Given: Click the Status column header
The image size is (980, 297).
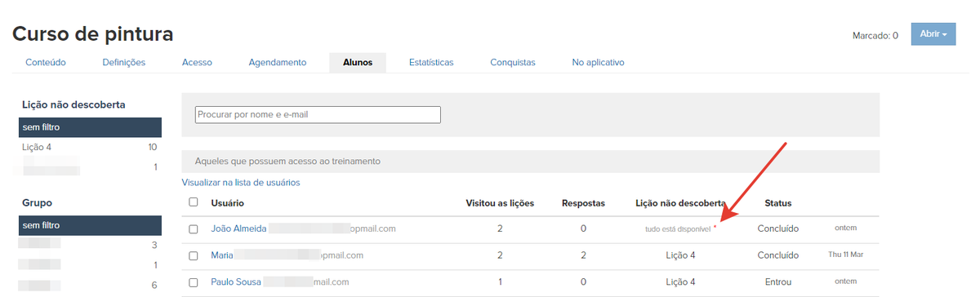Looking at the screenshot, I should point(777,202).
